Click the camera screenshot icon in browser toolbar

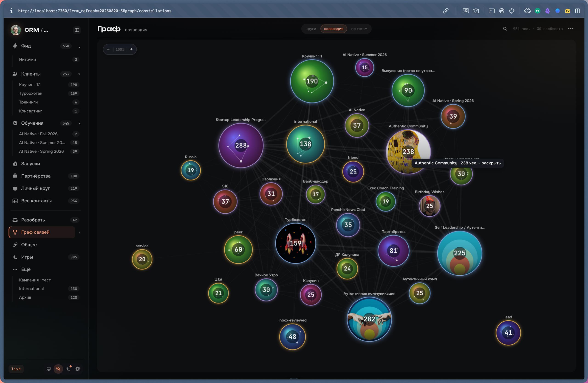476,11
